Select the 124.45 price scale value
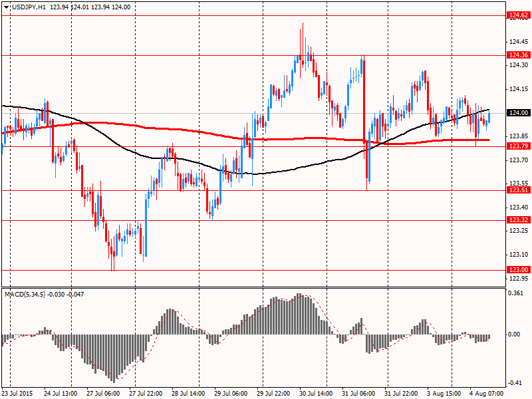Viewport: 532px width, 399px height. [519, 42]
